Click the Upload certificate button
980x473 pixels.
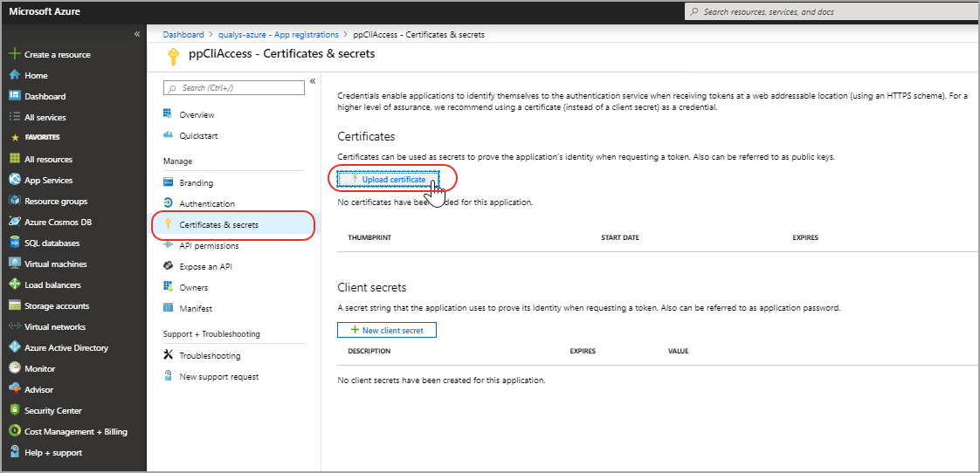pos(388,179)
